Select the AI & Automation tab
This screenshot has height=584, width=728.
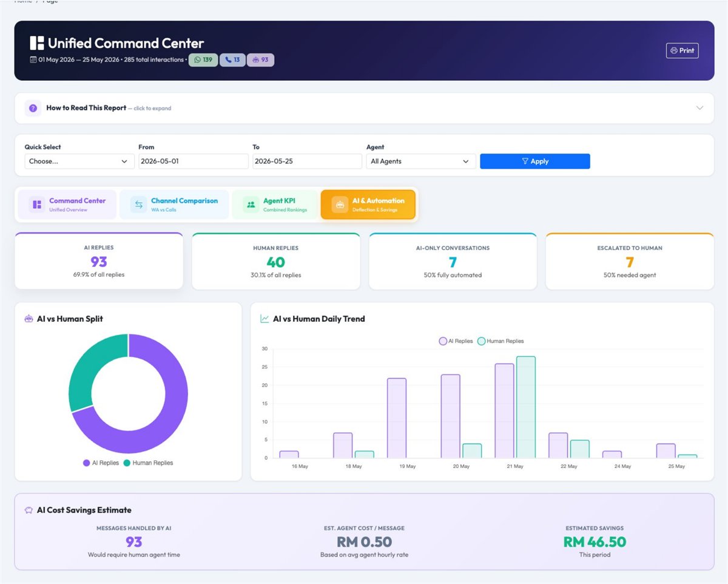[368, 205]
